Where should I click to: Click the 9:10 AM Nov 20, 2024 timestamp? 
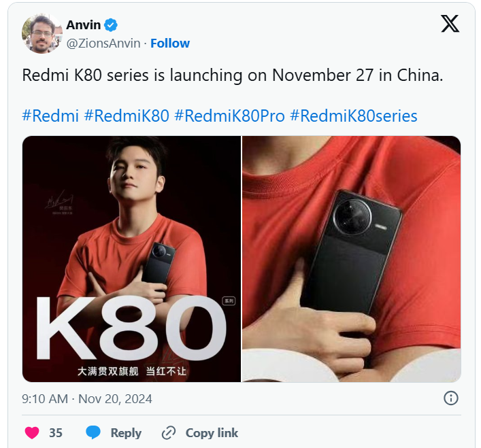(87, 398)
